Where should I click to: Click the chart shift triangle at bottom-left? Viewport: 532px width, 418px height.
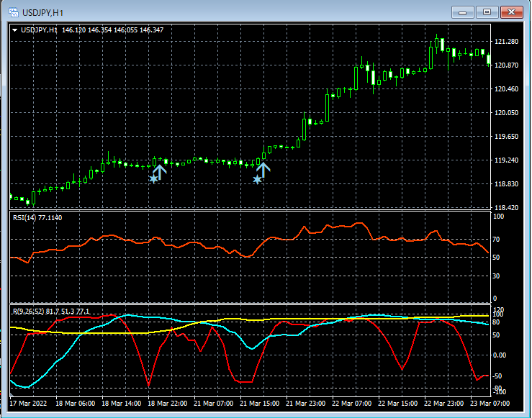click(x=12, y=395)
